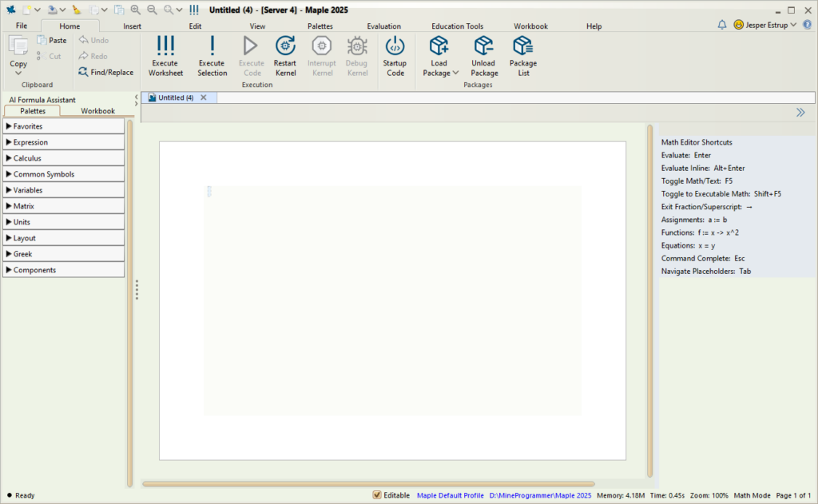
Task: Select the Palettes side panel tab
Action: (32, 110)
